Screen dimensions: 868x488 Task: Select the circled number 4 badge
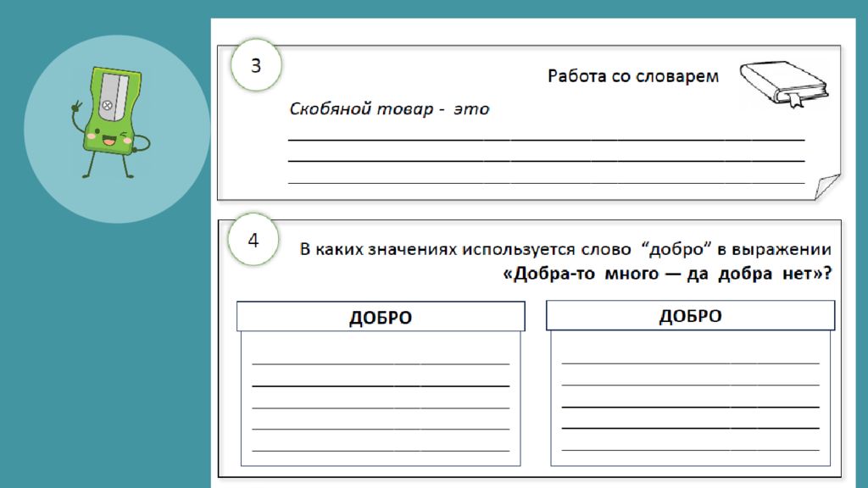click(253, 240)
